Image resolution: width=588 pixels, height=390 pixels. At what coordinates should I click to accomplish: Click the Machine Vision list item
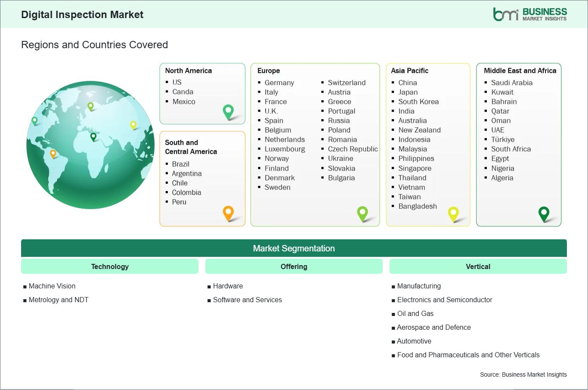coord(52,286)
